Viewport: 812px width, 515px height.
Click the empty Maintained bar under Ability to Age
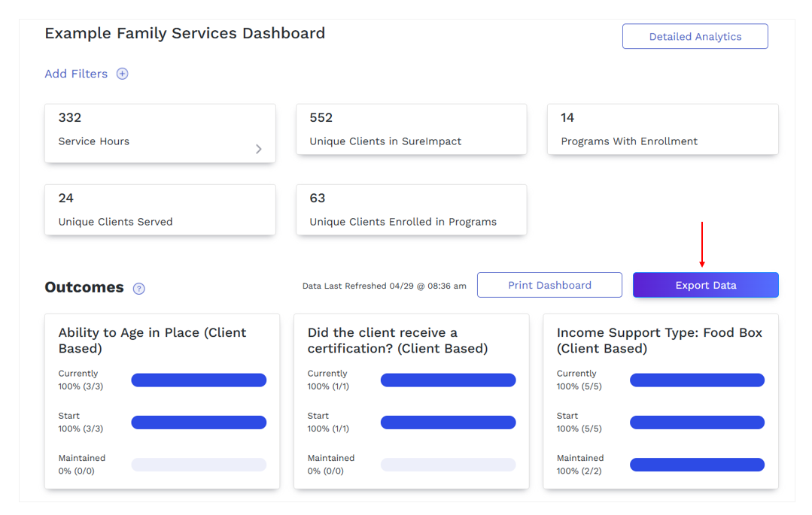[x=199, y=465]
